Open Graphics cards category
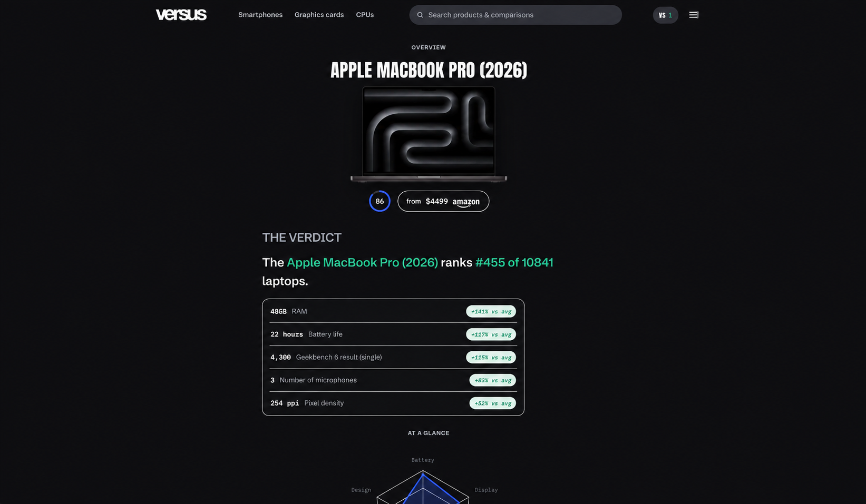Screen dimensions: 866x504 319,15
